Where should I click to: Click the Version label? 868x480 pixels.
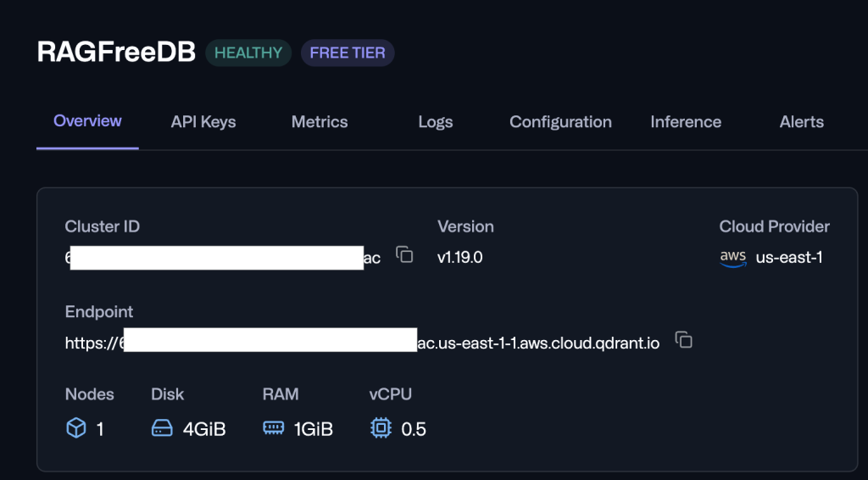click(x=465, y=226)
